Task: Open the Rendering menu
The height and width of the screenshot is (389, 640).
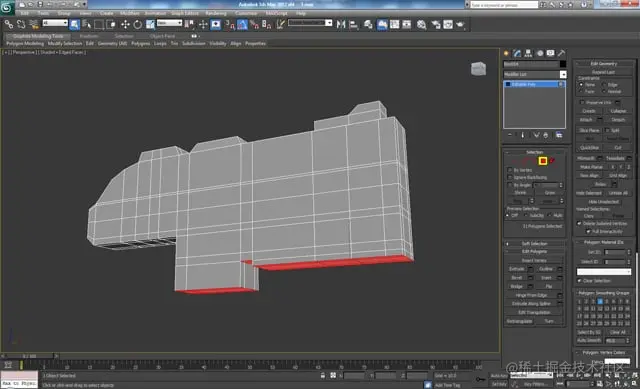Action: (216, 13)
